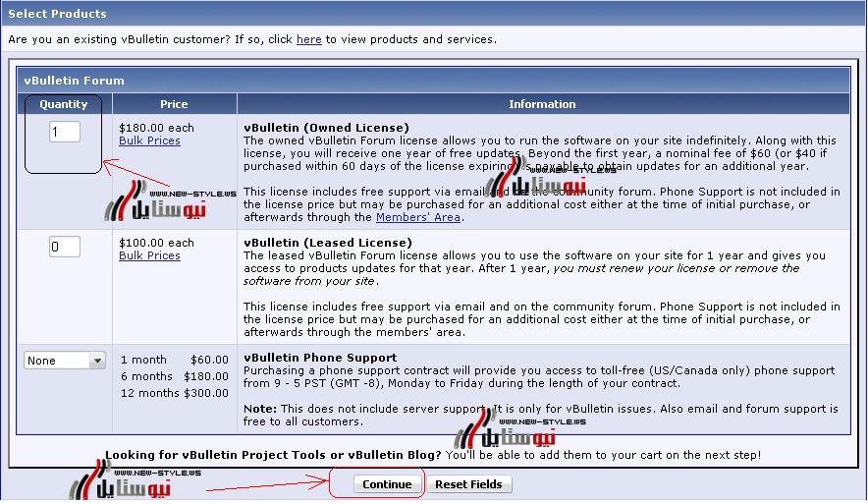Click the "here" link for existing customers
The height and width of the screenshot is (504, 868).
tap(308, 39)
